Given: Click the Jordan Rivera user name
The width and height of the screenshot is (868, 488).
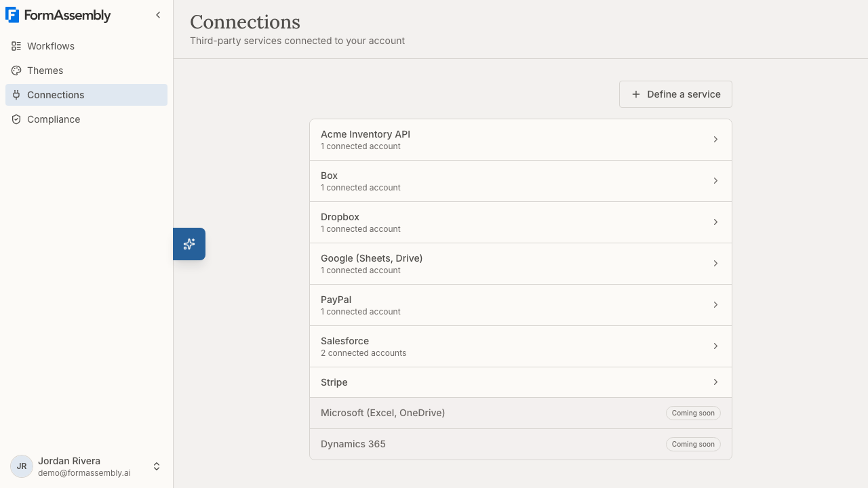Looking at the screenshot, I should tap(69, 461).
